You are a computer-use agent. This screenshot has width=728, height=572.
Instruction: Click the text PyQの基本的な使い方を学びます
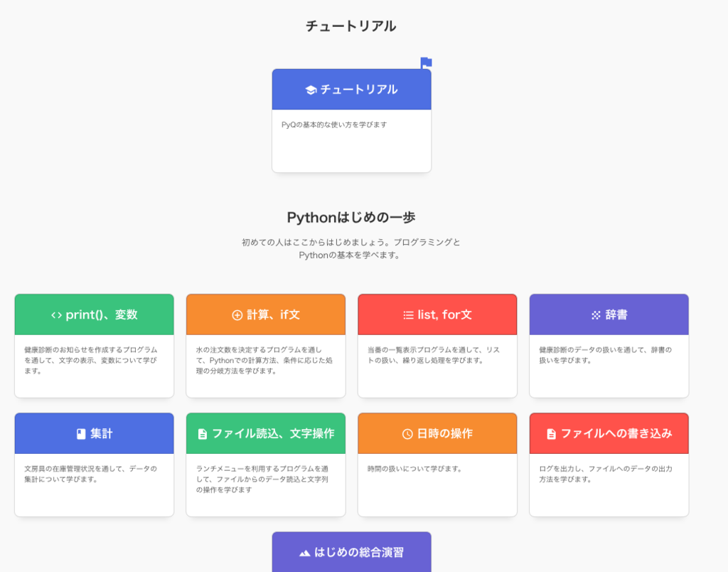334,125
